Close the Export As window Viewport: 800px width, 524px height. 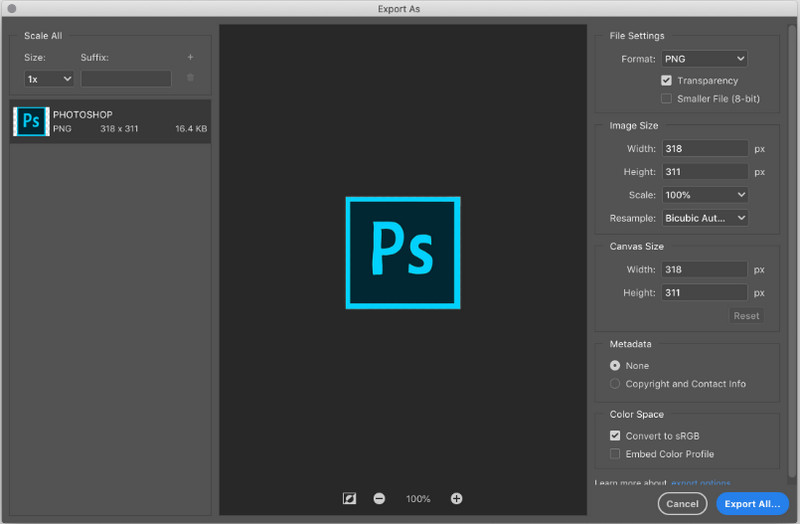point(12,9)
